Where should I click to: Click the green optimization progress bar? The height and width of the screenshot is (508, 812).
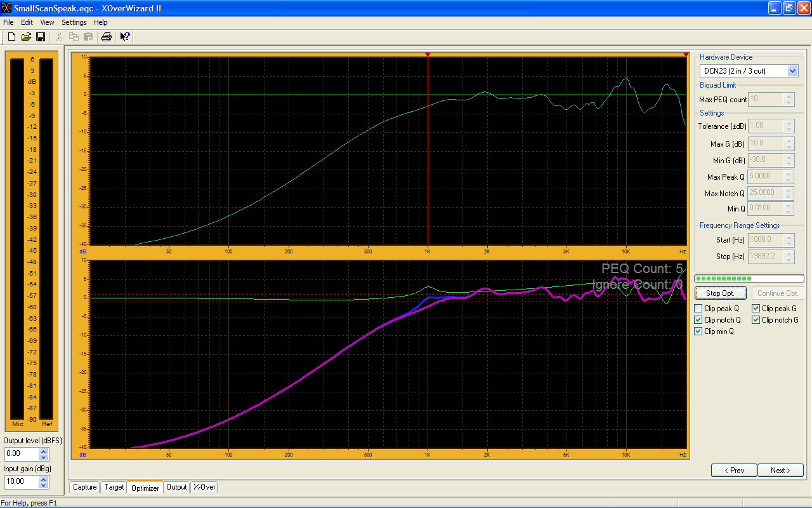coord(749,278)
